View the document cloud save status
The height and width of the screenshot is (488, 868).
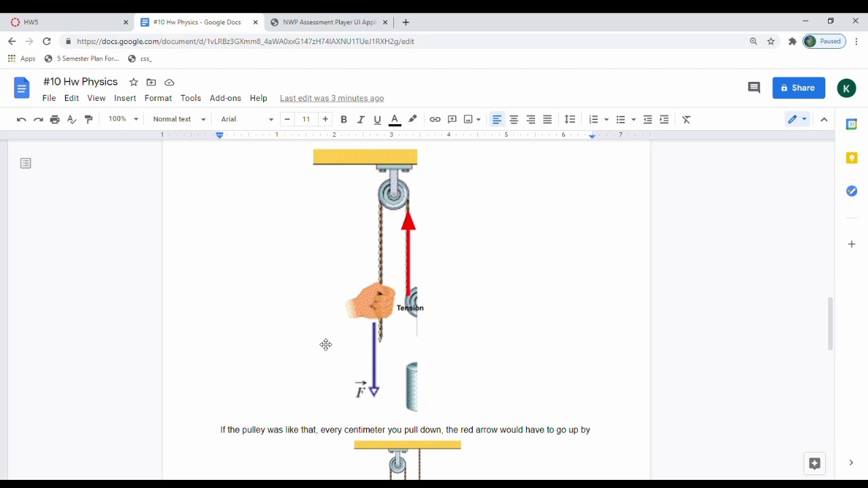170,82
